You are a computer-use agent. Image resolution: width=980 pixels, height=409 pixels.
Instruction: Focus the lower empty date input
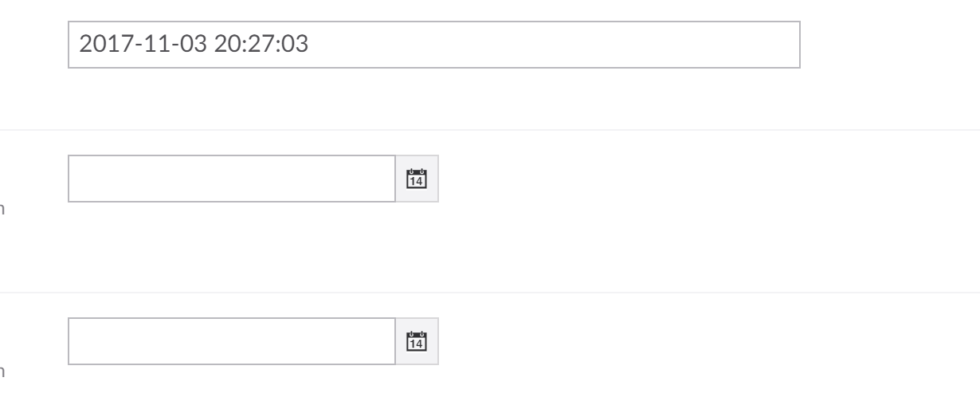click(x=232, y=342)
